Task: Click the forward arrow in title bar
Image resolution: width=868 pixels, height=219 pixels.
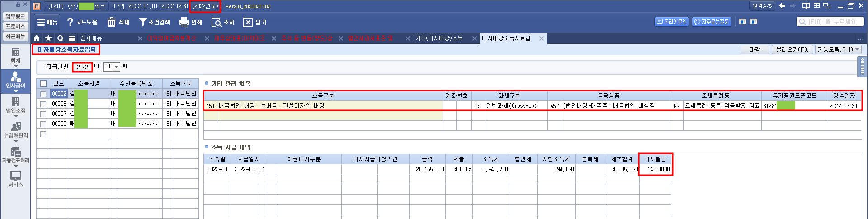Action: [793, 6]
